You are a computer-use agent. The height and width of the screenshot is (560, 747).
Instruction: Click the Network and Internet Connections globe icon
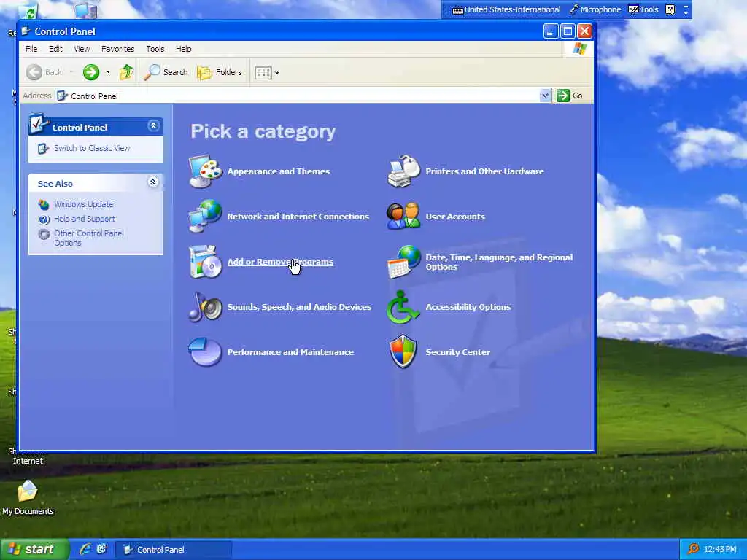[x=205, y=216]
